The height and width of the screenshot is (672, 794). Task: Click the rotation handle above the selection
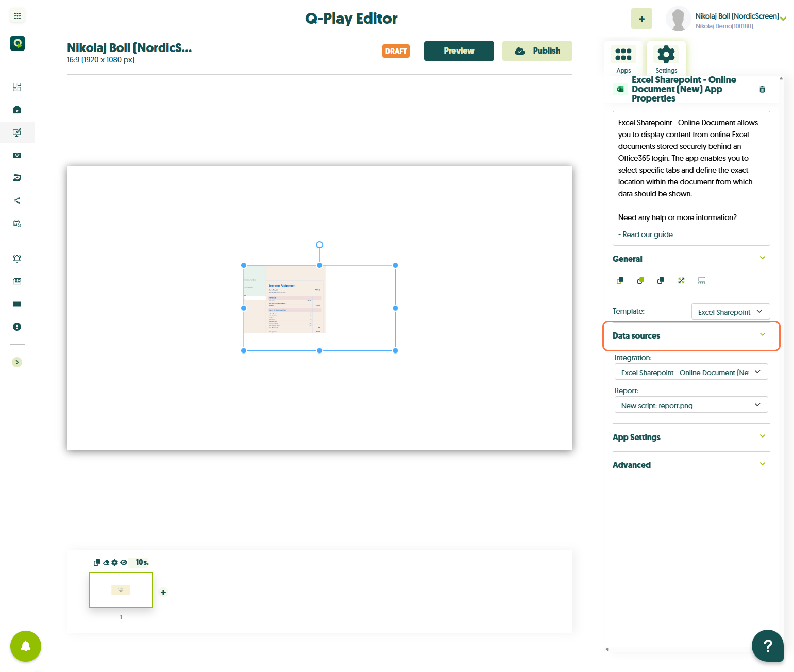(319, 245)
